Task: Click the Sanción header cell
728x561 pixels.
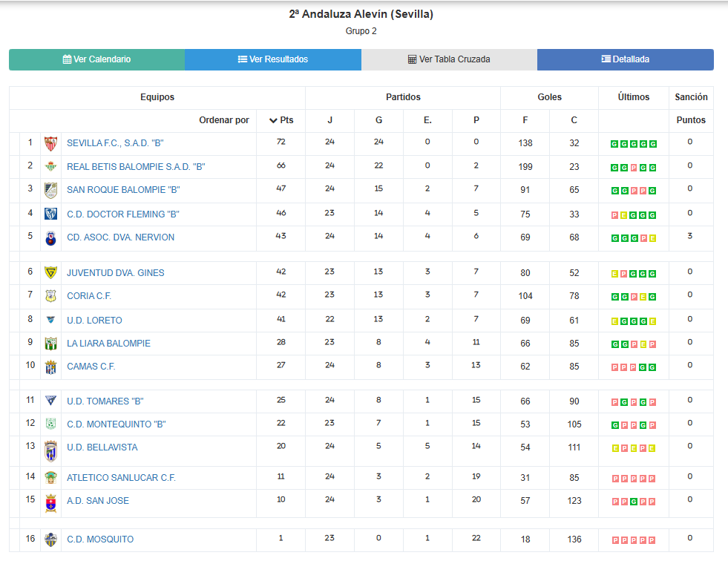Action: click(691, 97)
